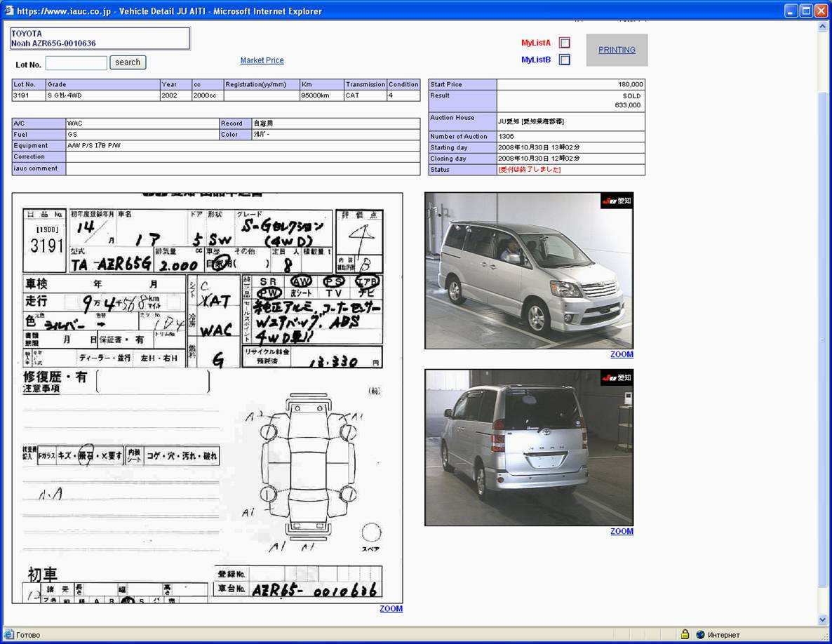Click the security lock icon in status bar
The image size is (832, 644).
685,634
